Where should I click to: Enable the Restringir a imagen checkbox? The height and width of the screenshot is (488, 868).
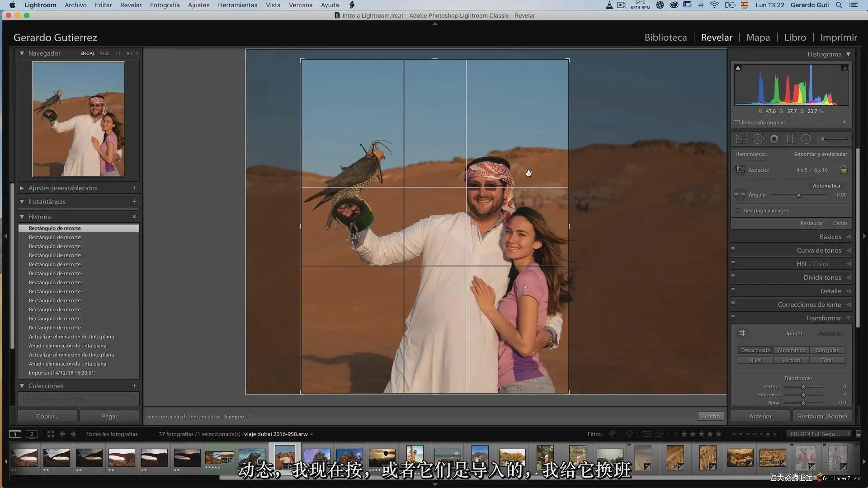738,211
